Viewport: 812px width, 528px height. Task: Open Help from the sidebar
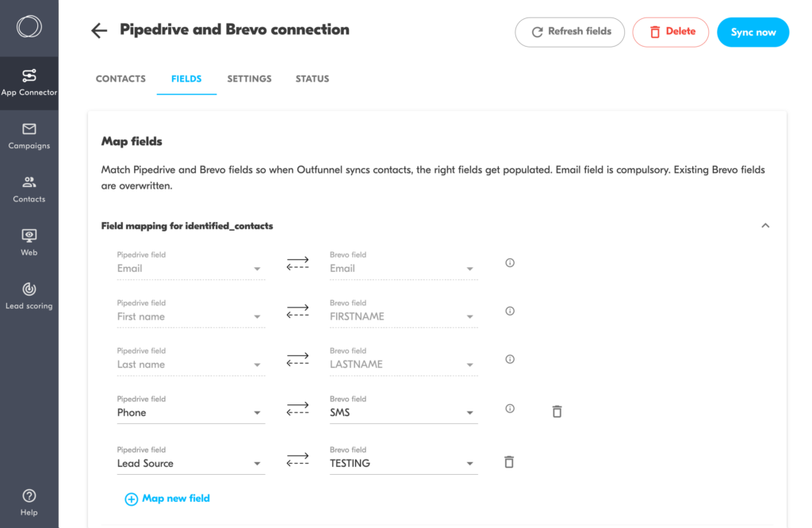tap(29, 502)
